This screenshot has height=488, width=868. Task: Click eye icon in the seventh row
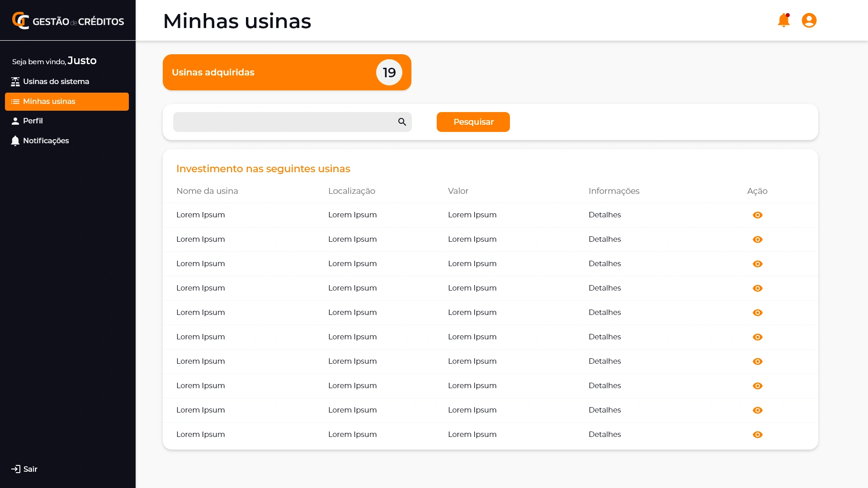point(757,361)
